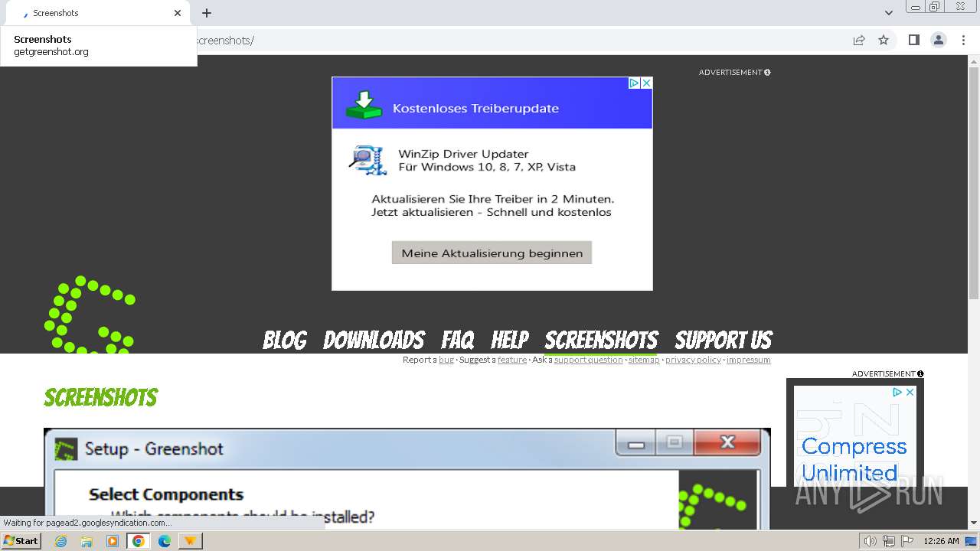Launch Internet Explorer from taskbar
The image size is (980, 551).
click(61, 541)
